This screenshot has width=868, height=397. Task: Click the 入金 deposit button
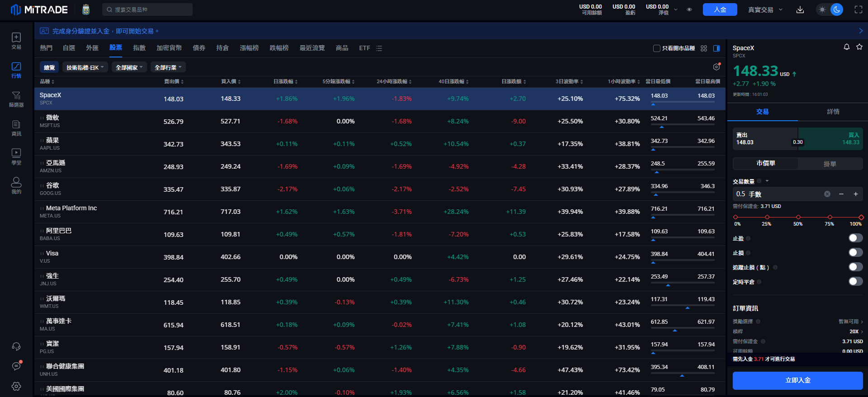coord(720,9)
